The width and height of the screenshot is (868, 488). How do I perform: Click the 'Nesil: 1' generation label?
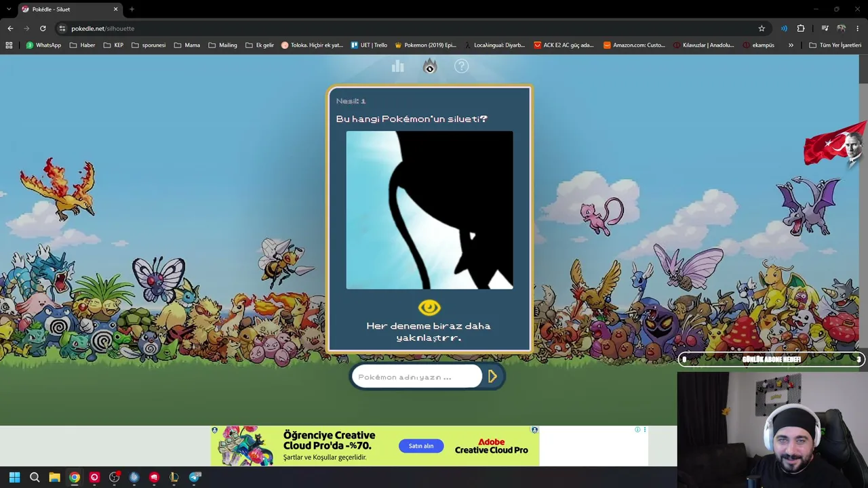[x=351, y=101]
